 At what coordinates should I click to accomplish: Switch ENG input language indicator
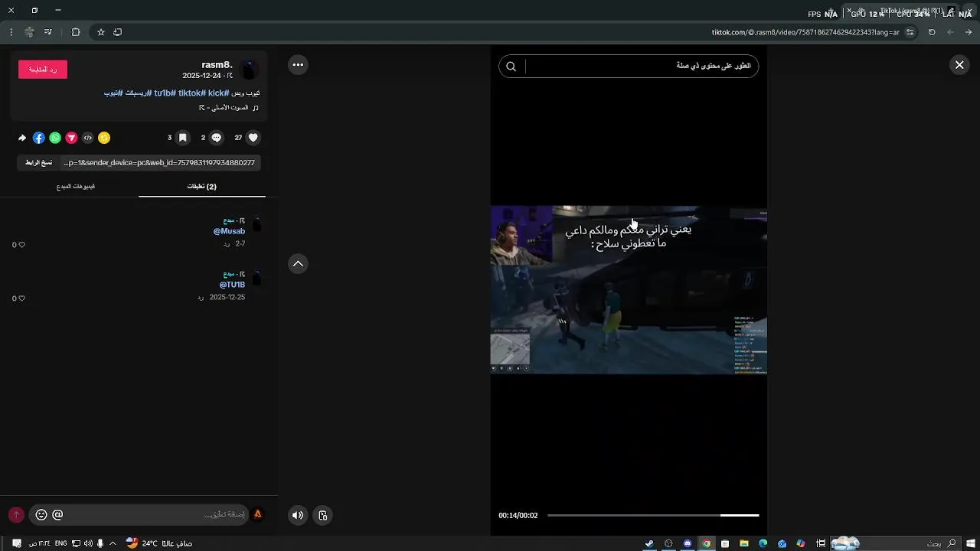click(x=60, y=543)
